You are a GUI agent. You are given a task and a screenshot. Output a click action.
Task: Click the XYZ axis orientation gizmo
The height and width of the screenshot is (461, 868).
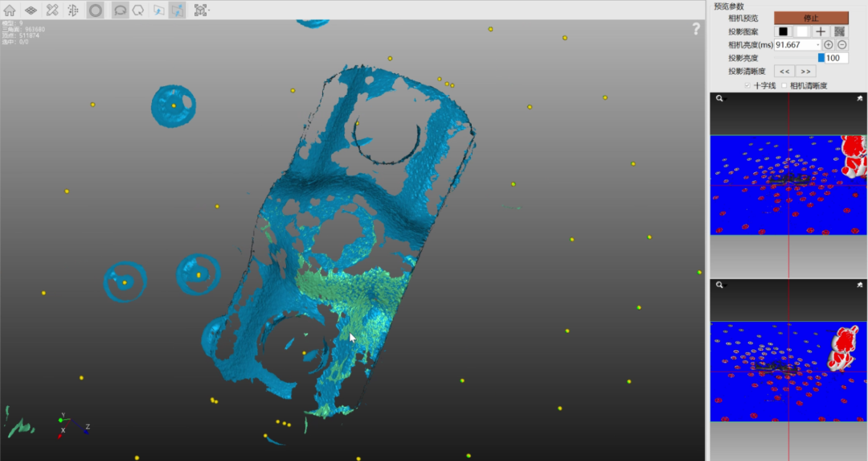coord(72,426)
